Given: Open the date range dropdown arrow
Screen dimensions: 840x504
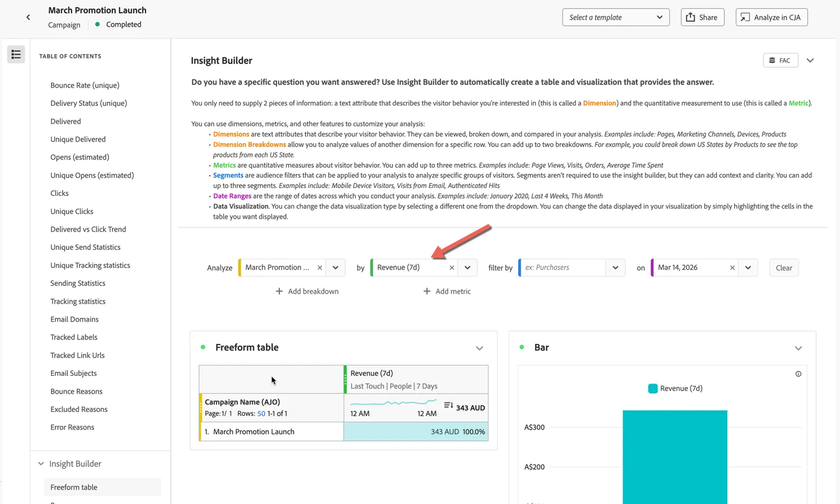Looking at the screenshot, I should click(x=748, y=267).
